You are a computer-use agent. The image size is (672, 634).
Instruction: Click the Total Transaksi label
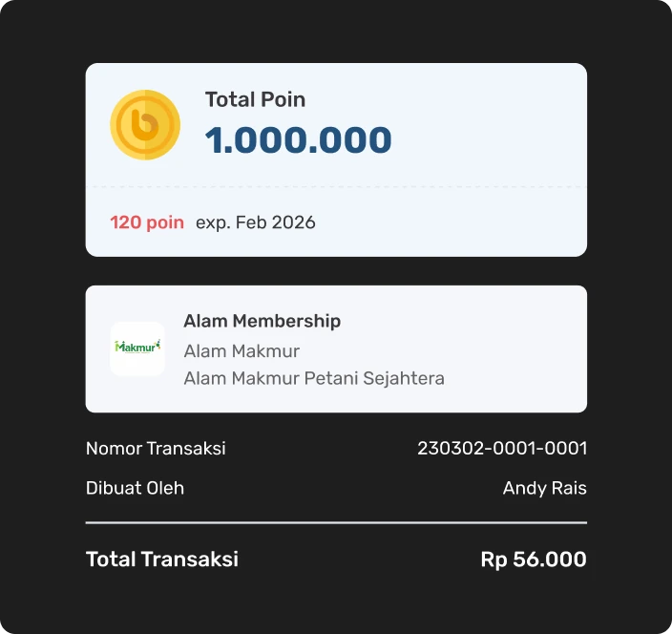click(162, 560)
